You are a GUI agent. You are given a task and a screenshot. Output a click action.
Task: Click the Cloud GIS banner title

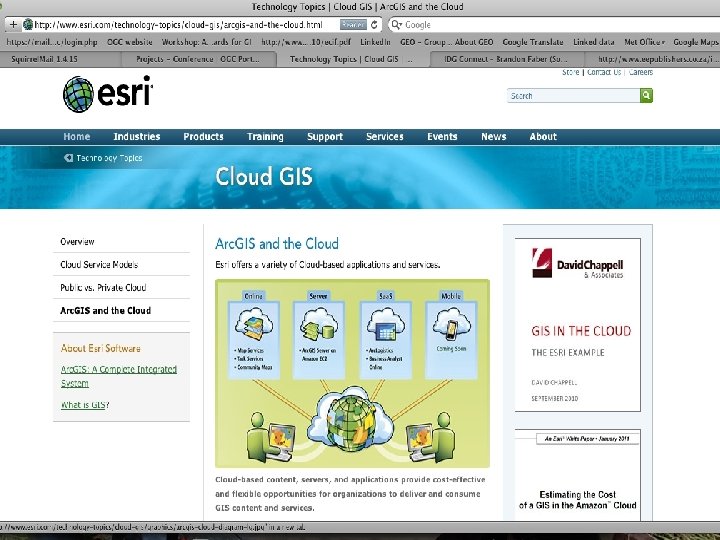264,176
